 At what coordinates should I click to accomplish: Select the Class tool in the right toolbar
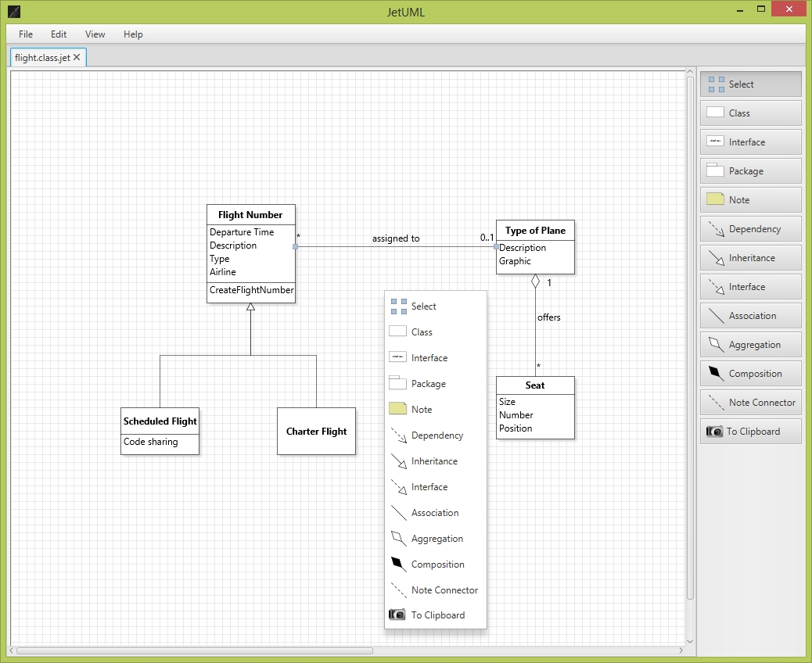pyautogui.click(x=750, y=113)
